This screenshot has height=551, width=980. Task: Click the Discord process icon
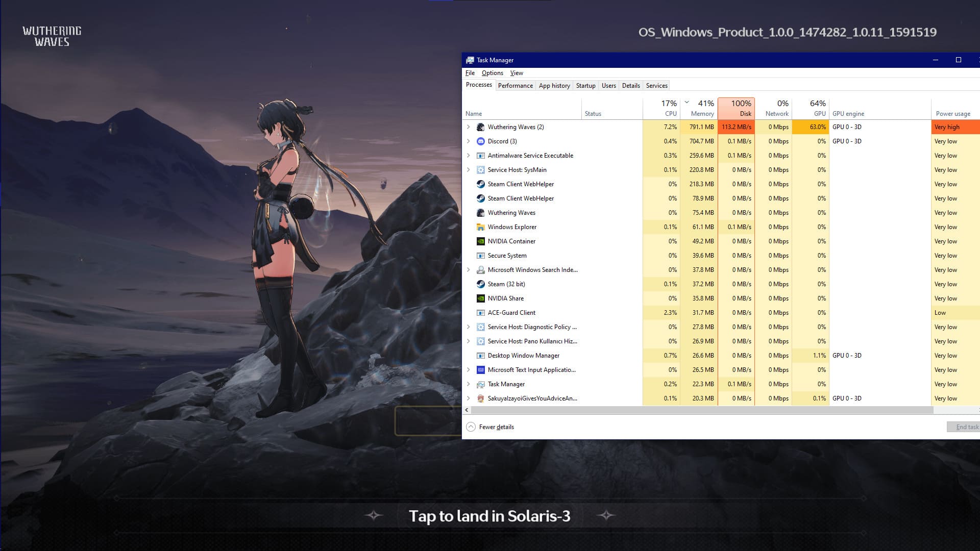coord(480,141)
